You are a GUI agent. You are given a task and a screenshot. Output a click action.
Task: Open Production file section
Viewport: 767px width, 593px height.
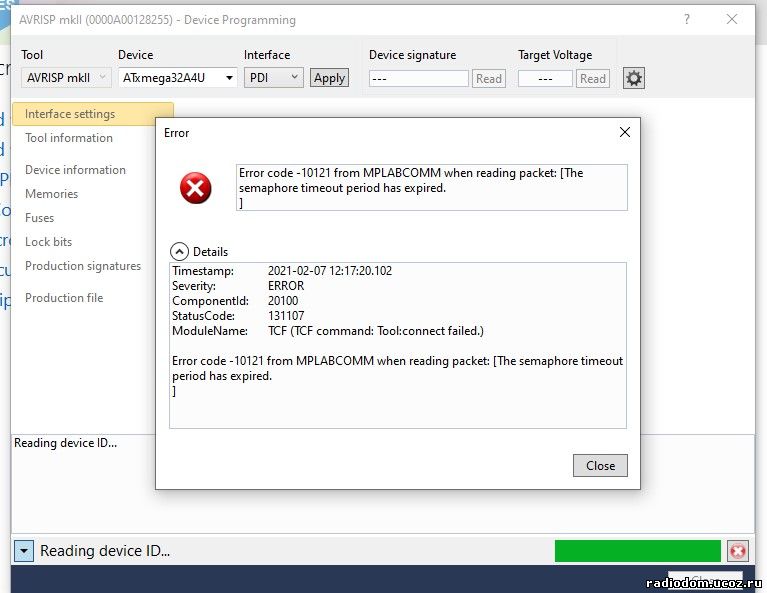pyautogui.click(x=64, y=298)
